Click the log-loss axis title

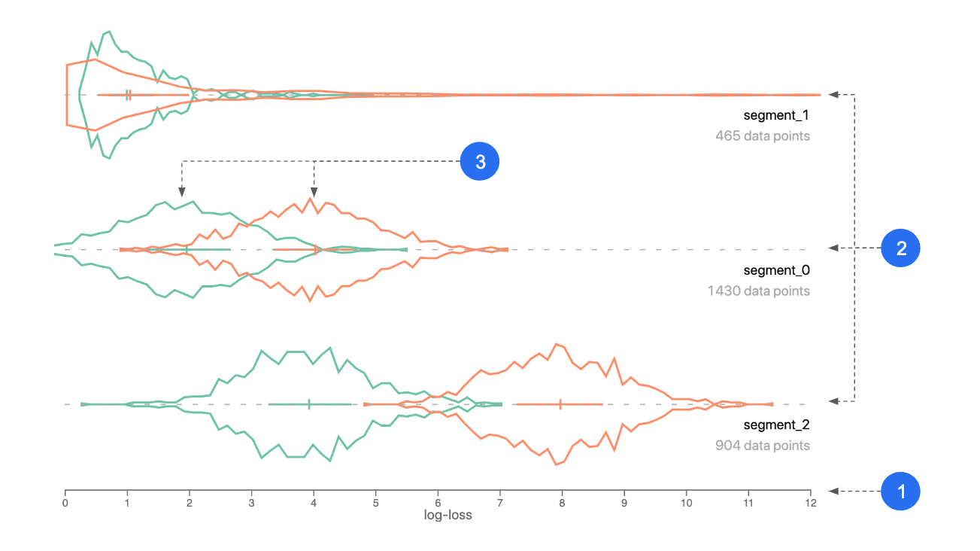(450, 516)
